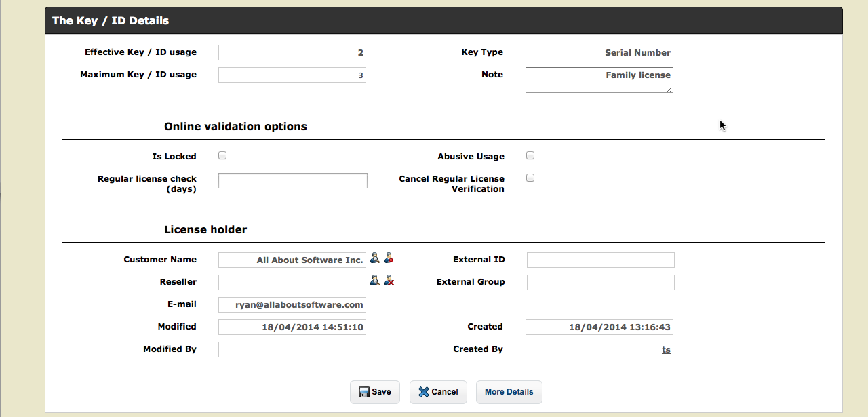The height and width of the screenshot is (417, 868).
Task: Click the remove customer icon beside Customer Name
Action: (x=389, y=258)
